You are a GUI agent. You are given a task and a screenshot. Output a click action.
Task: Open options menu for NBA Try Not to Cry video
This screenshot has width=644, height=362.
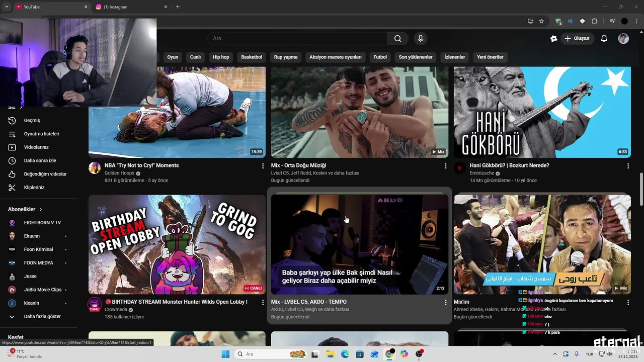point(263,166)
